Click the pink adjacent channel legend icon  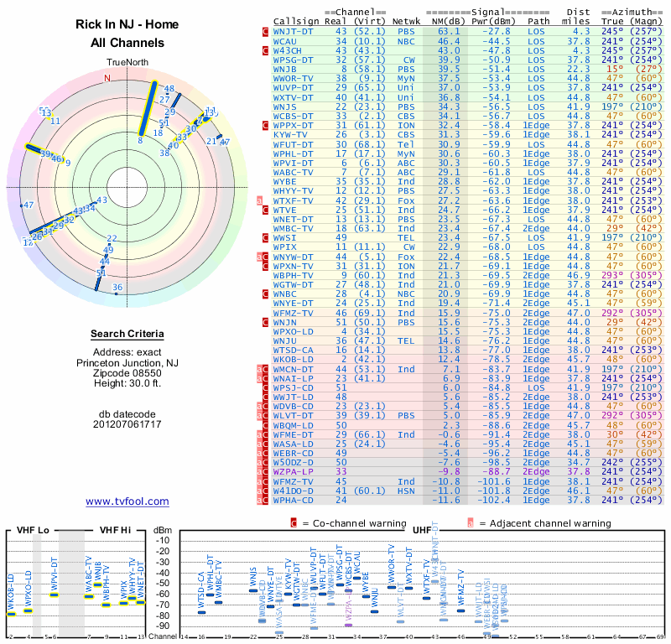click(x=471, y=523)
